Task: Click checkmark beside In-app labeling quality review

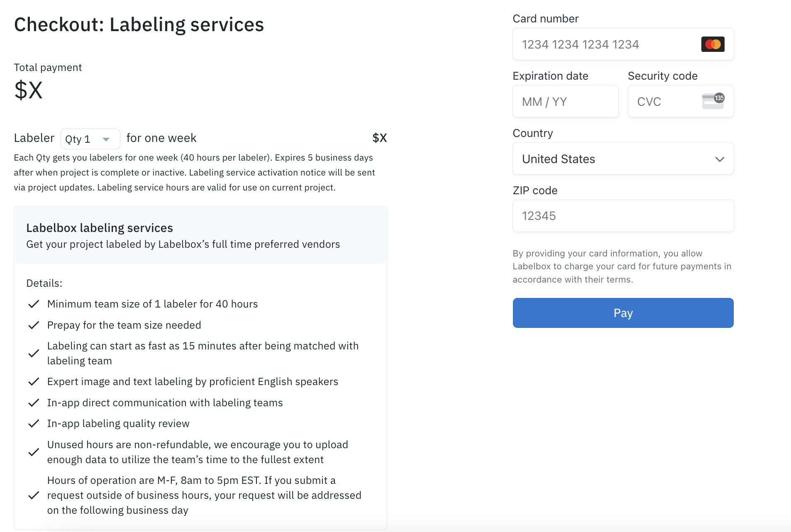Action: (x=34, y=424)
